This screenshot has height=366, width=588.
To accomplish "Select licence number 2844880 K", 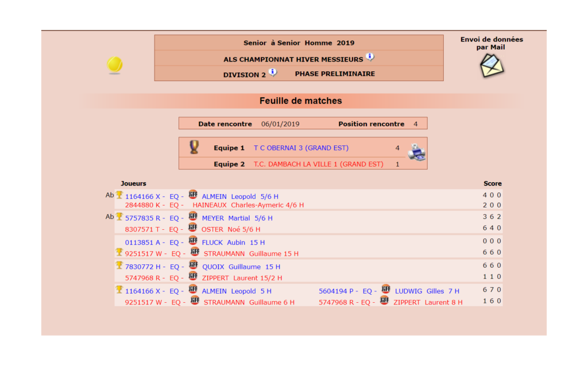I will (x=142, y=205).
